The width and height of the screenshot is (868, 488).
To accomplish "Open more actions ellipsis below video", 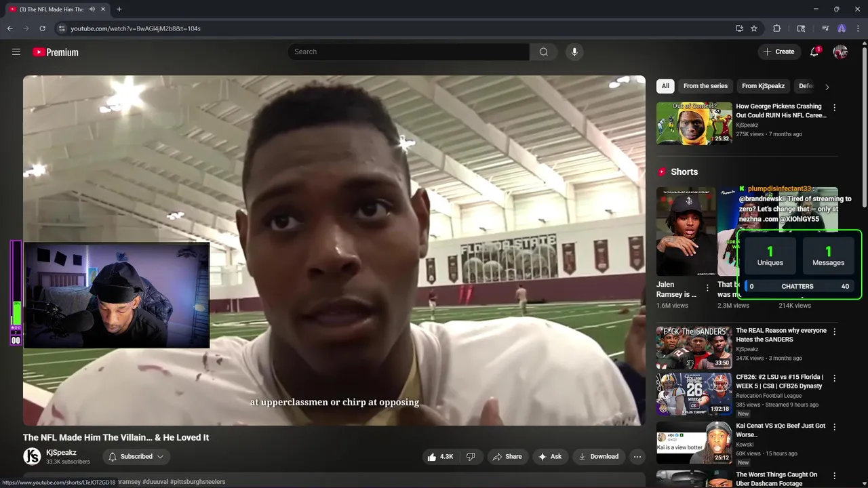I will click(637, 457).
